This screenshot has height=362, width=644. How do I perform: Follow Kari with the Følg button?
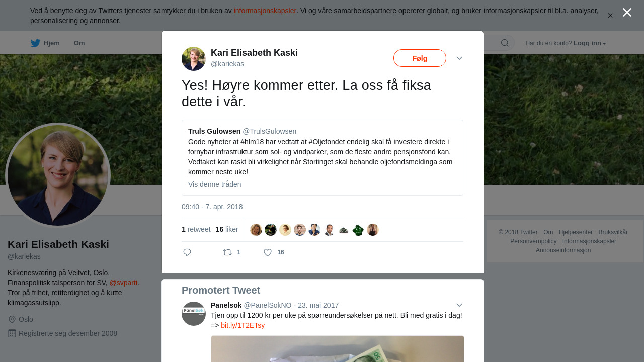(420, 58)
